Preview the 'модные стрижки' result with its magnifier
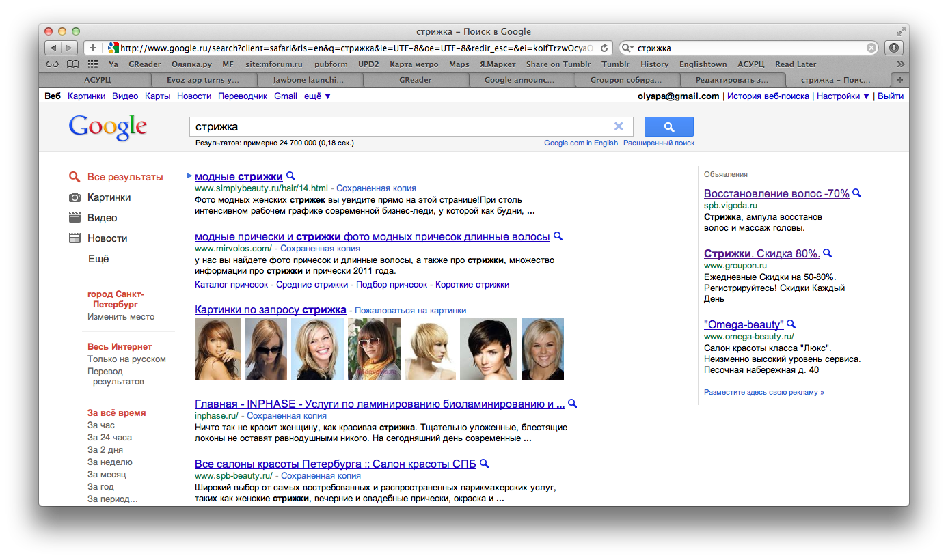948x560 pixels. click(290, 176)
